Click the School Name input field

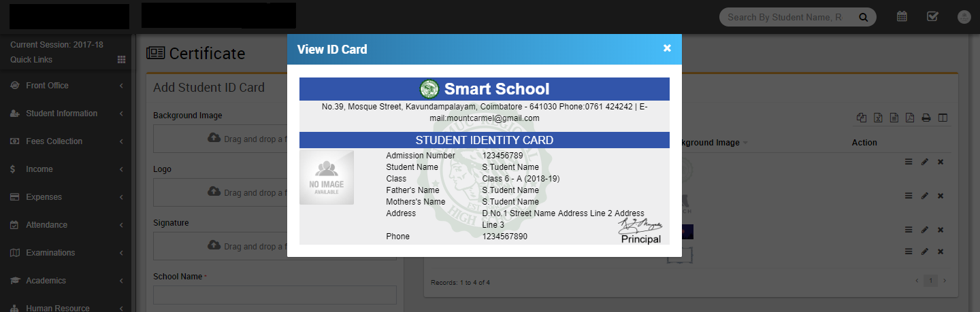(x=274, y=295)
